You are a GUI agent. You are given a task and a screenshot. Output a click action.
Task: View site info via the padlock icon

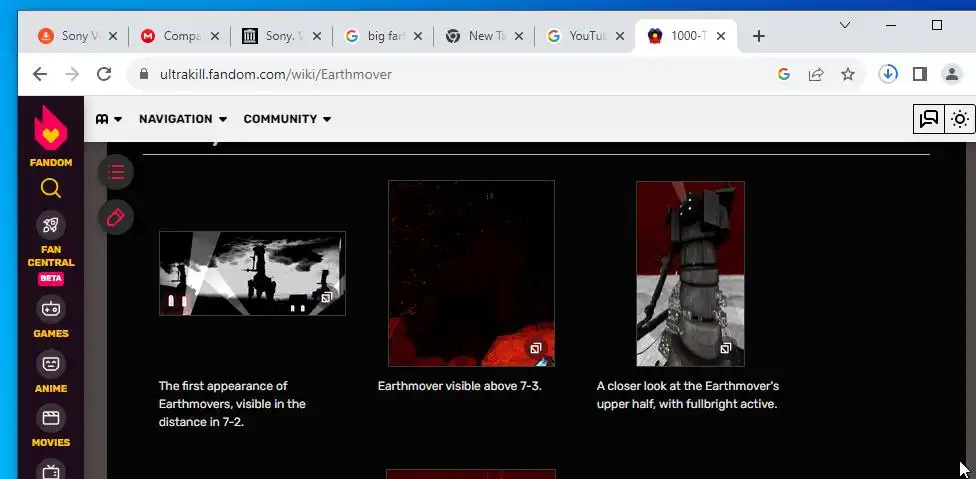[144, 74]
